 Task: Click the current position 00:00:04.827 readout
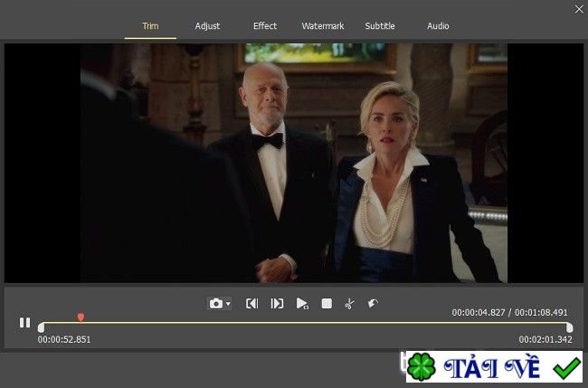click(479, 312)
